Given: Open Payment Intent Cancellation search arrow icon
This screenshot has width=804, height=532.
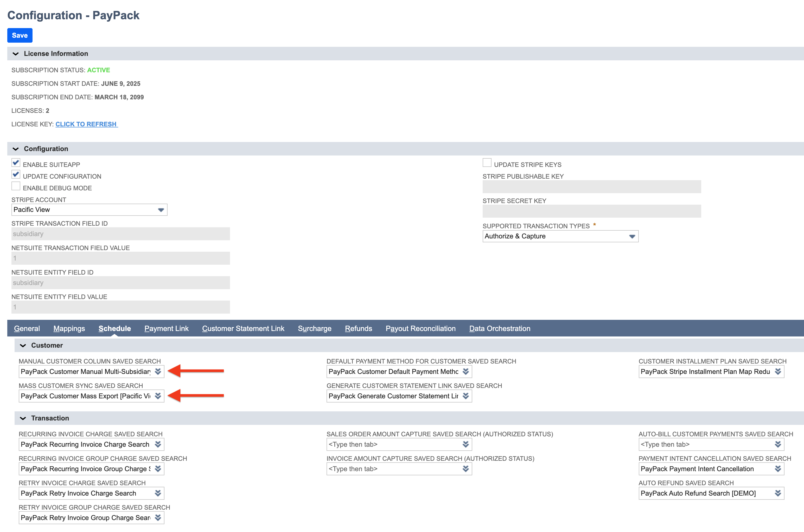Looking at the screenshot, I should (x=778, y=469).
